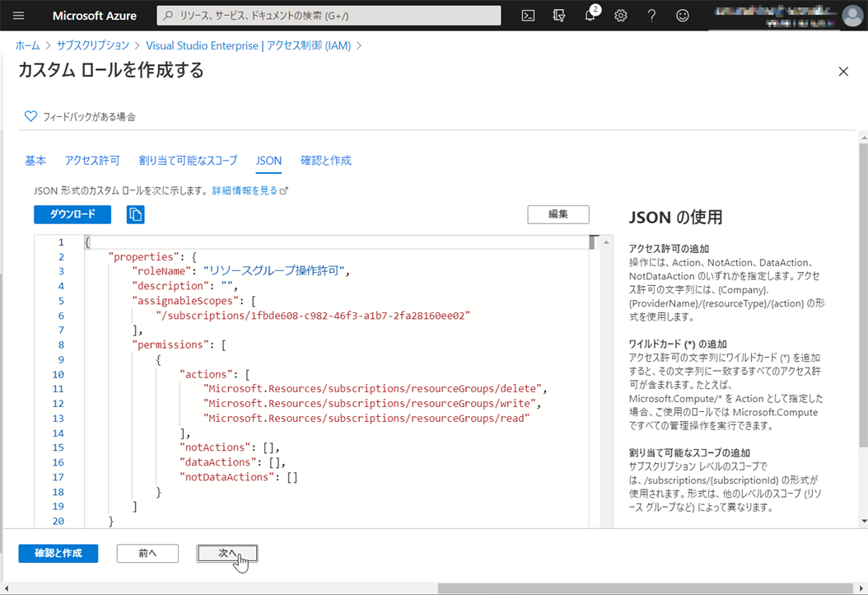Open Cloud Shell from the top bar
868x595 pixels.
pyautogui.click(x=528, y=16)
